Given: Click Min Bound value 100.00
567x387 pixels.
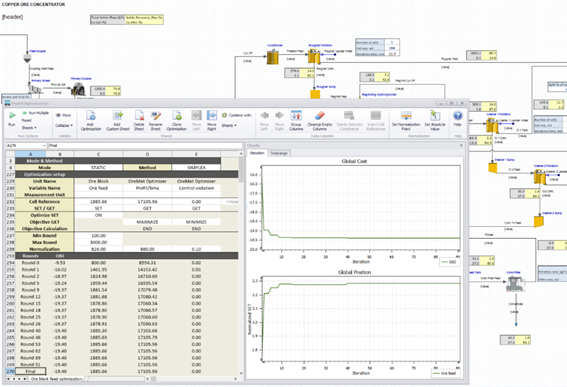Looking at the screenshot, I should point(98,235).
